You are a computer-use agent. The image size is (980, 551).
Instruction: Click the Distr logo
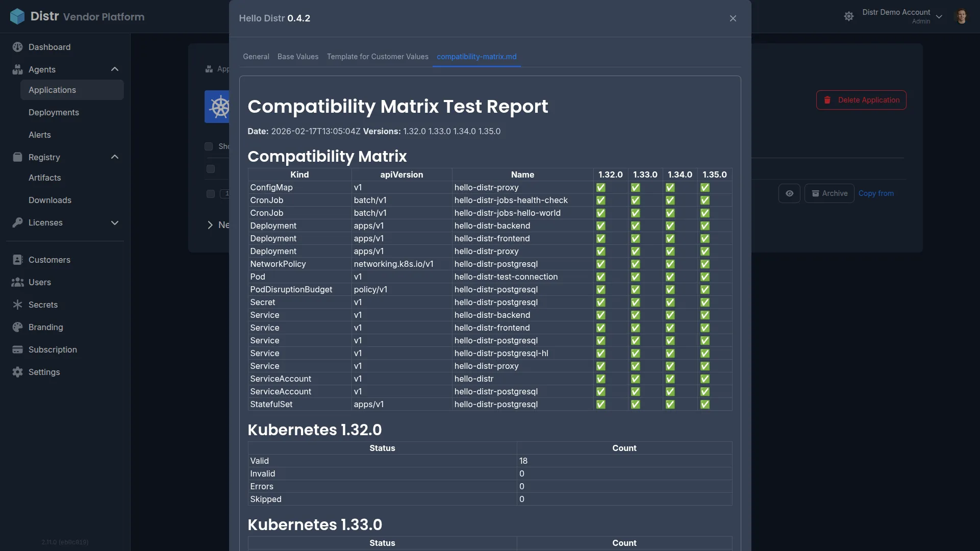(x=17, y=16)
